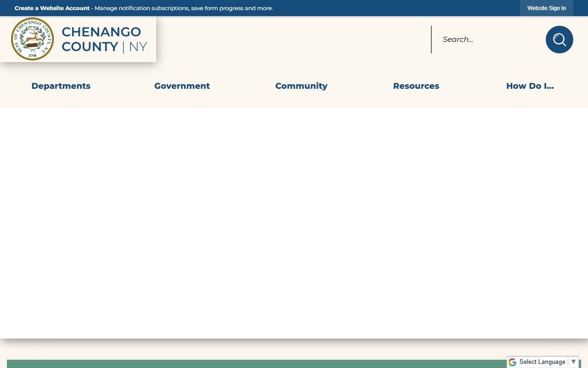Focus the Search input field
The height and width of the screenshot is (368, 588).
coord(488,40)
